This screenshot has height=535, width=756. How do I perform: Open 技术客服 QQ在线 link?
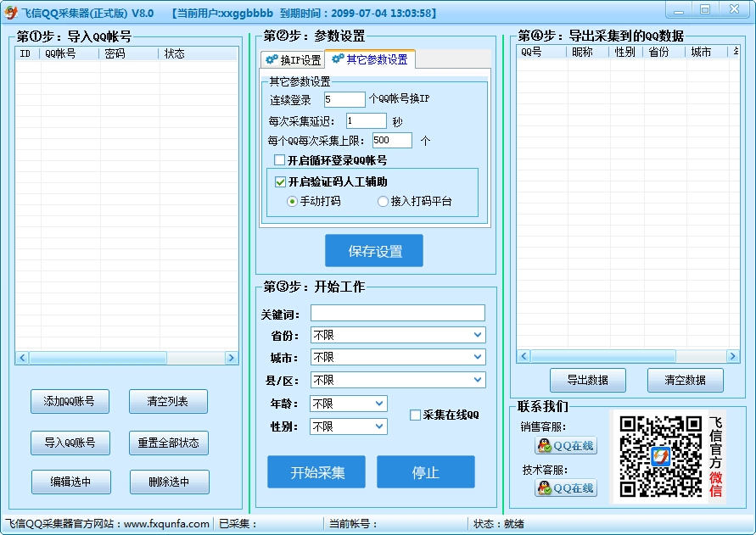click(x=566, y=488)
